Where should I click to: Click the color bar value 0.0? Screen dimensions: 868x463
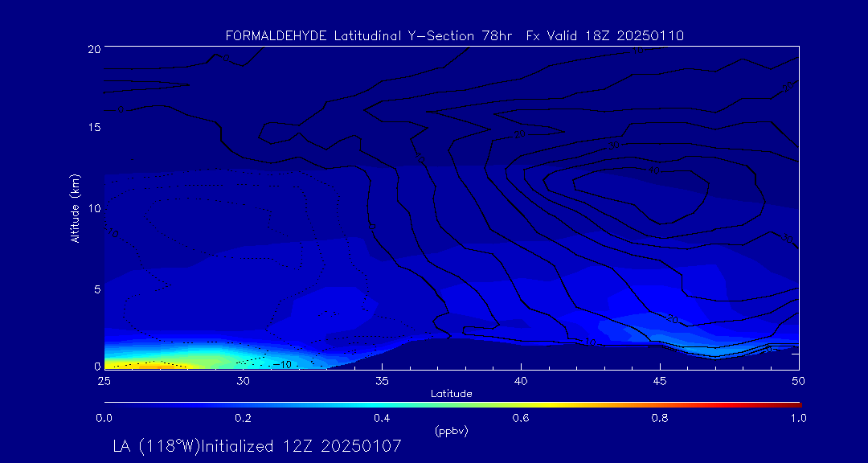coord(104,419)
